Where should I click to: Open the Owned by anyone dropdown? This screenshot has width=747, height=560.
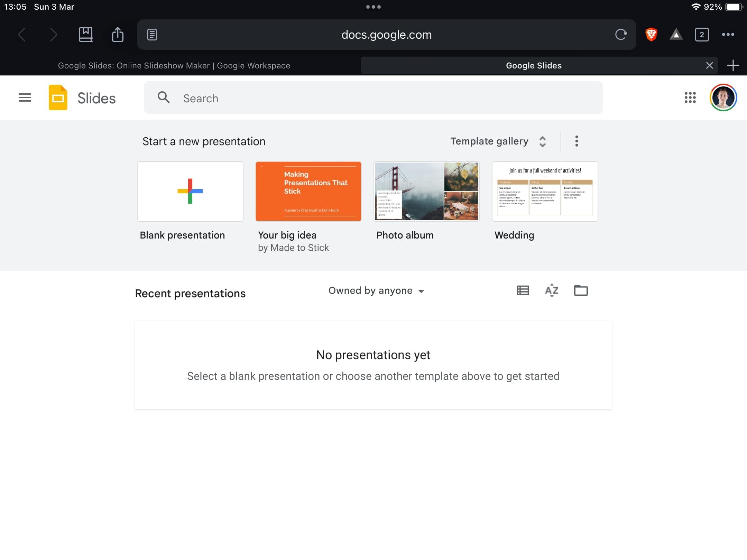[x=376, y=291]
